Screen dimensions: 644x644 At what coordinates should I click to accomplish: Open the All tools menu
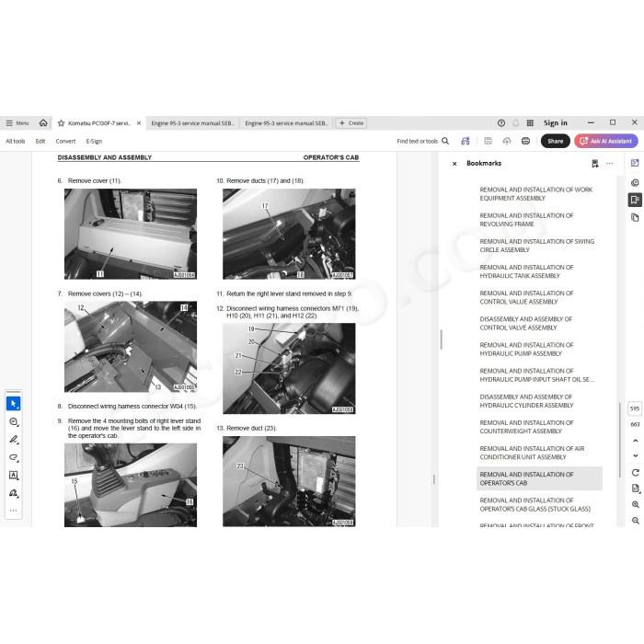(x=16, y=141)
